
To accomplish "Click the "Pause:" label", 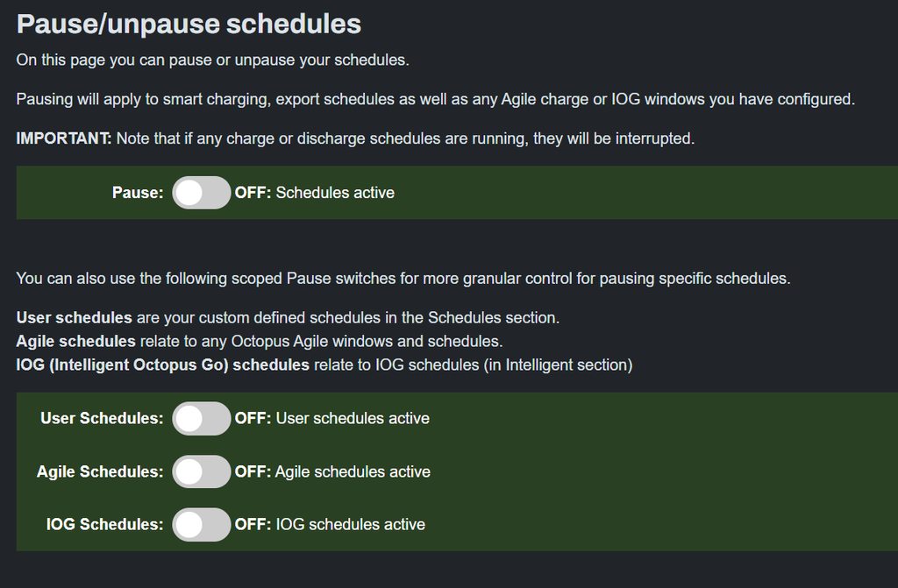I will 138,193.
